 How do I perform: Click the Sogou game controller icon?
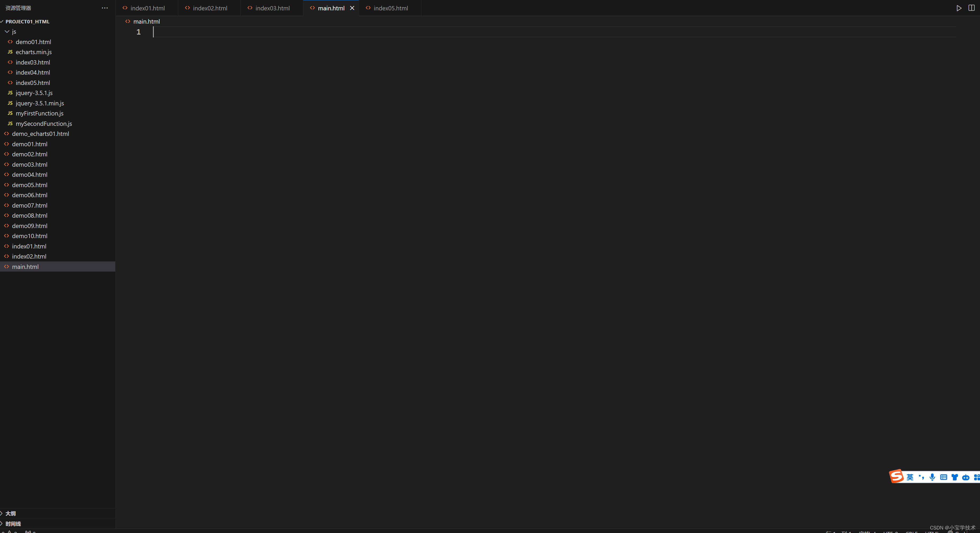click(x=966, y=477)
